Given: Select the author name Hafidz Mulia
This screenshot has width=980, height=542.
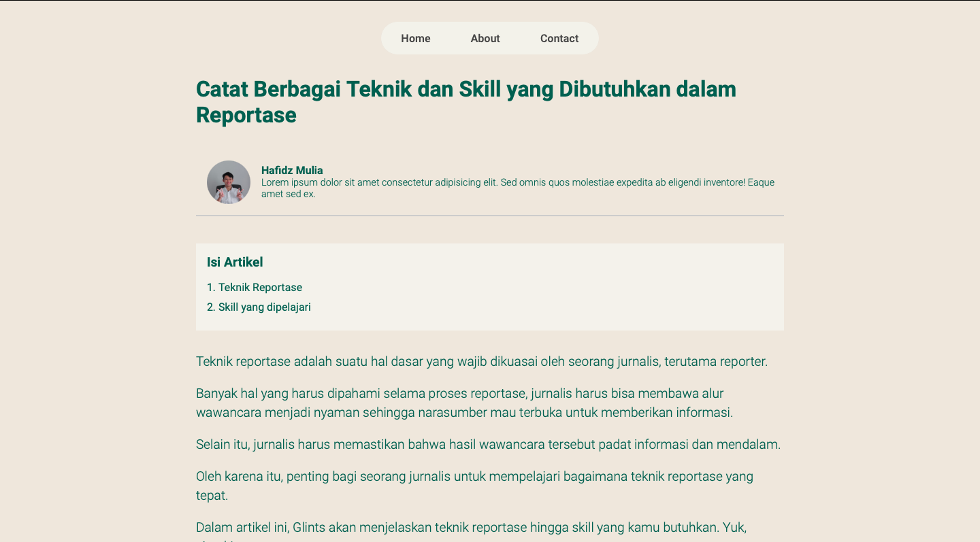Looking at the screenshot, I should (292, 170).
